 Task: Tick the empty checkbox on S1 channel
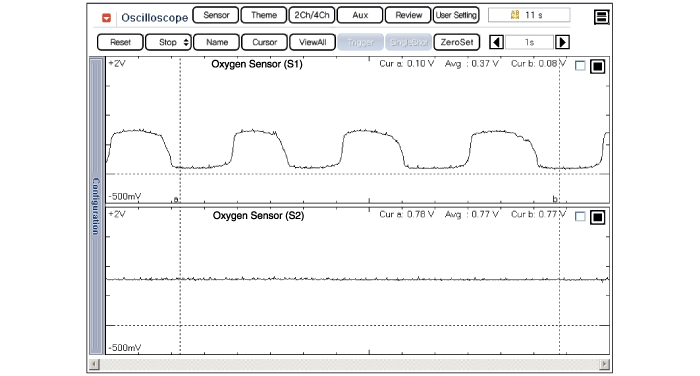point(580,66)
